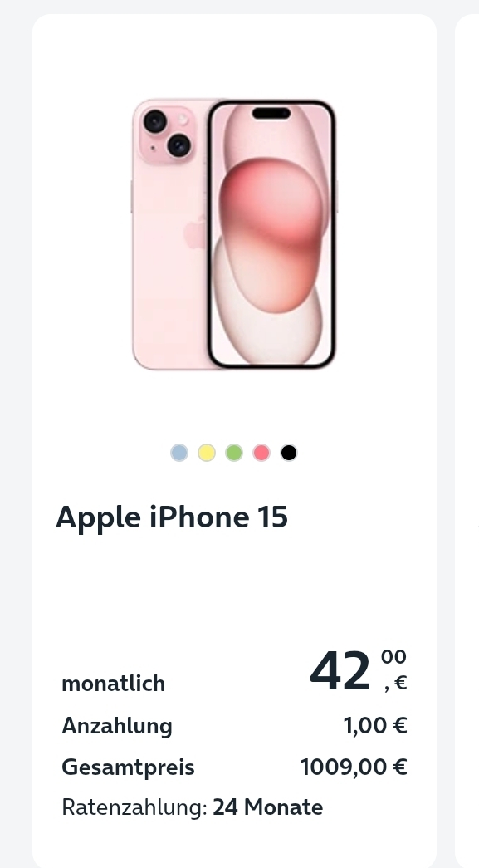
Task: Pick the green color variant
Action: coord(234,453)
